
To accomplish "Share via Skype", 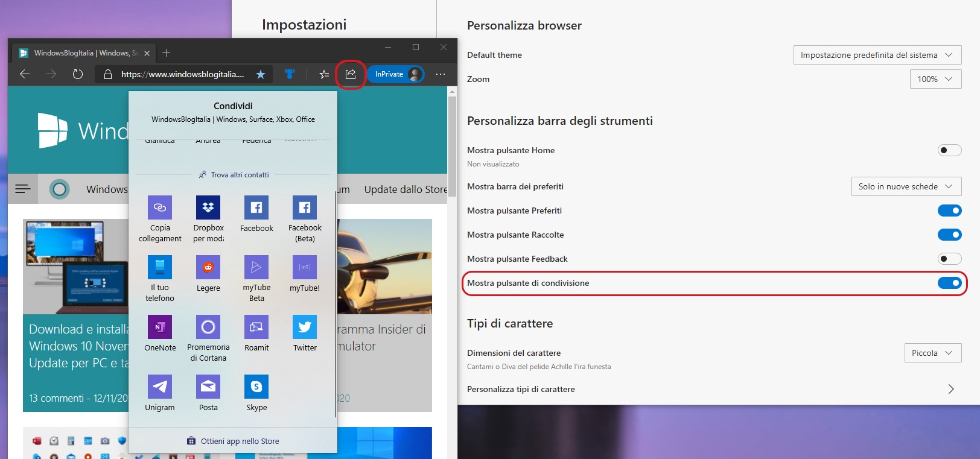I will [x=256, y=394].
